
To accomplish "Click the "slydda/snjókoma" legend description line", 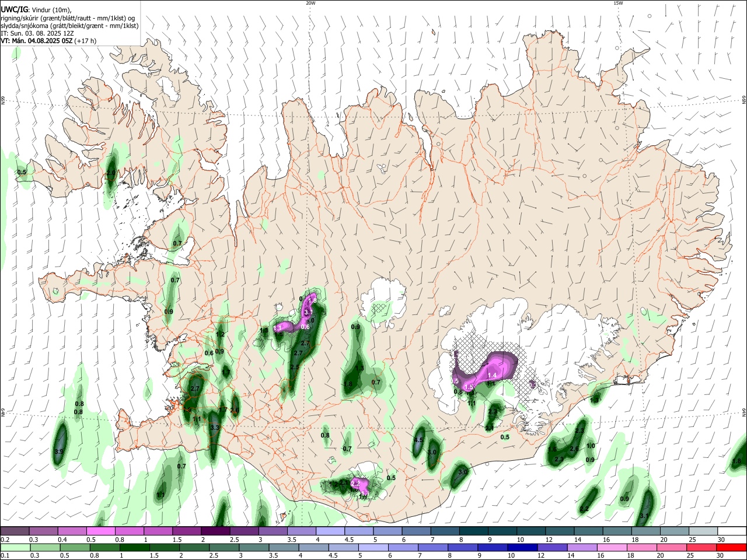I will [69, 26].
